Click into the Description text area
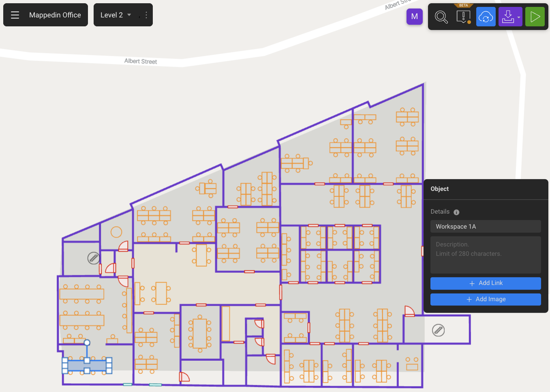The height and width of the screenshot is (392, 550). (x=486, y=255)
